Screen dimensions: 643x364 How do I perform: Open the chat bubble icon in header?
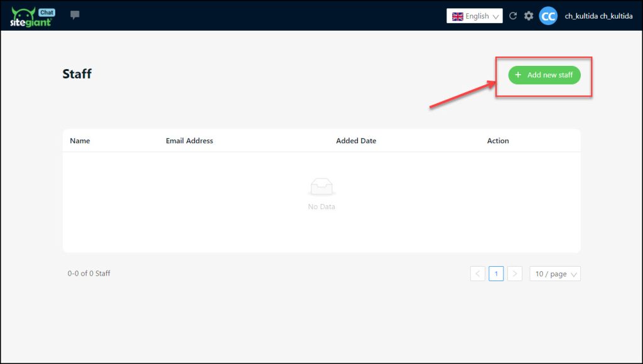(x=75, y=16)
